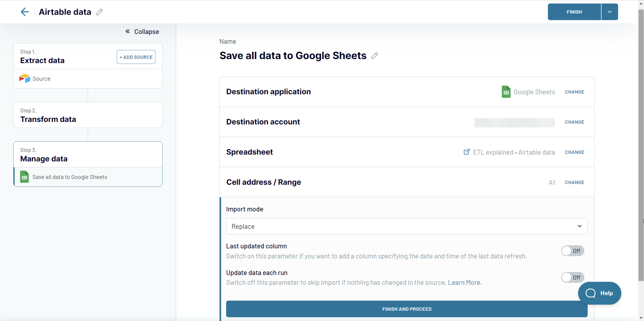Click the Import mode label

[245, 209]
